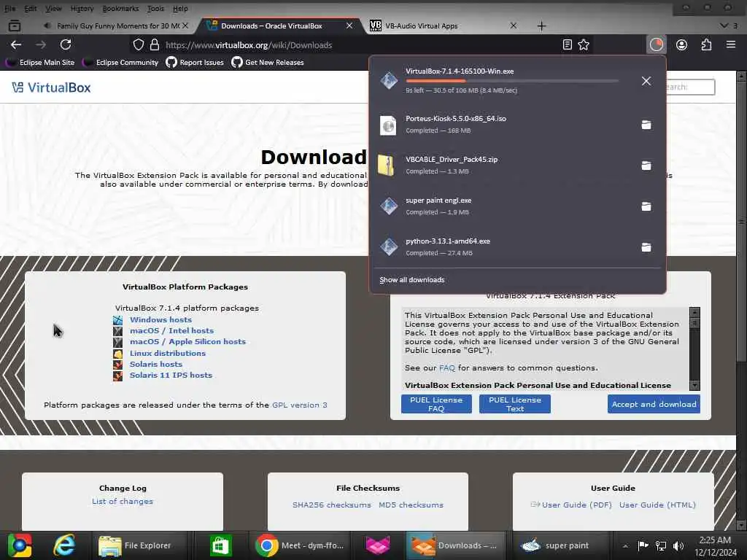Switch to Chrome Meet taskbar window
Viewport: 747px width, 560px height.
click(299, 545)
